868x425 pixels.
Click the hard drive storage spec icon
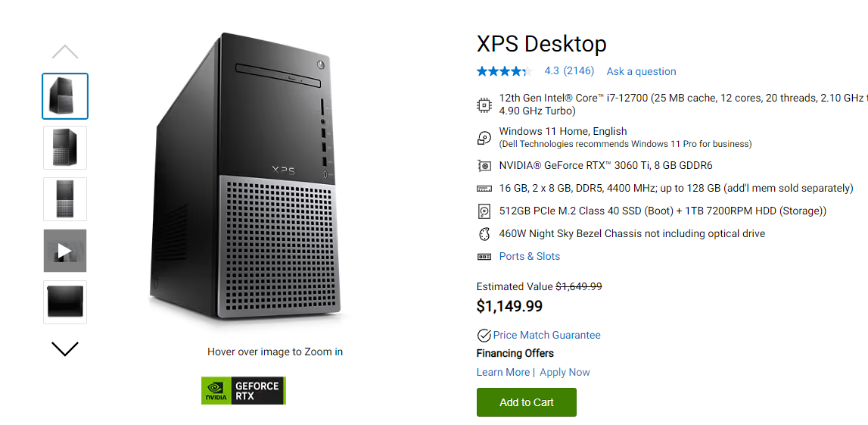[x=484, y=211]
